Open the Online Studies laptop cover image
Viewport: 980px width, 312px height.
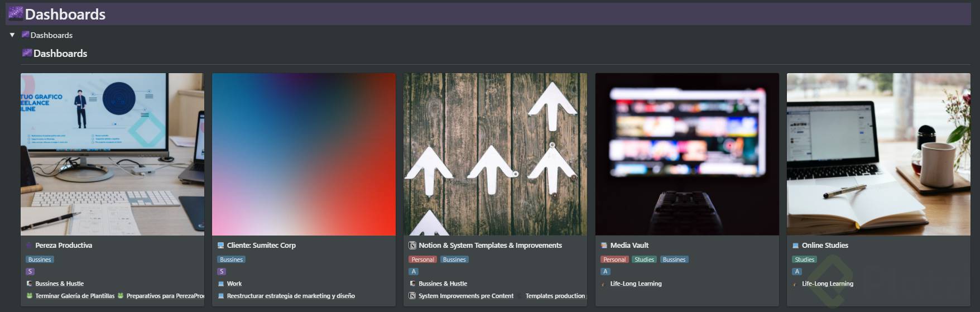[x=878, y=154]
